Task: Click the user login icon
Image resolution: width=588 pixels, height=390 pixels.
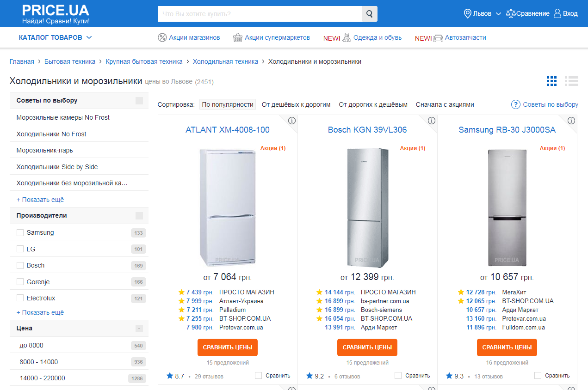Action: click(557, 13)
